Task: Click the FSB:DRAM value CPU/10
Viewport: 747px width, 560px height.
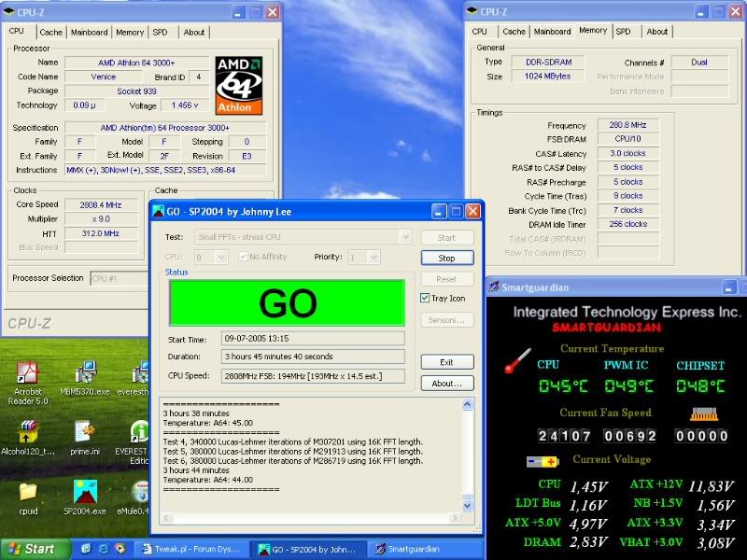Action: pyautogui.click(x=627, y=139)
